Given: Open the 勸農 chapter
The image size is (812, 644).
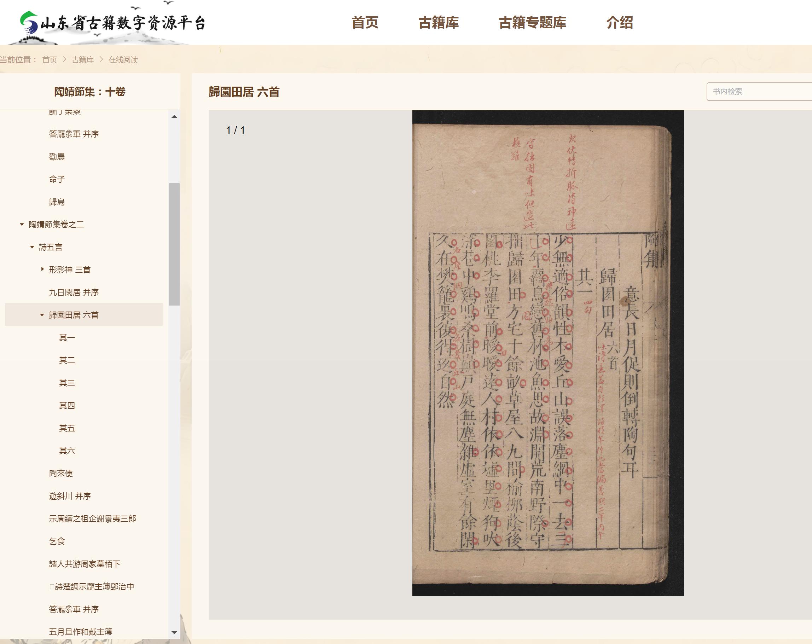Looking at the screenshot, I should pyautogui.click(x=57, y=156).
